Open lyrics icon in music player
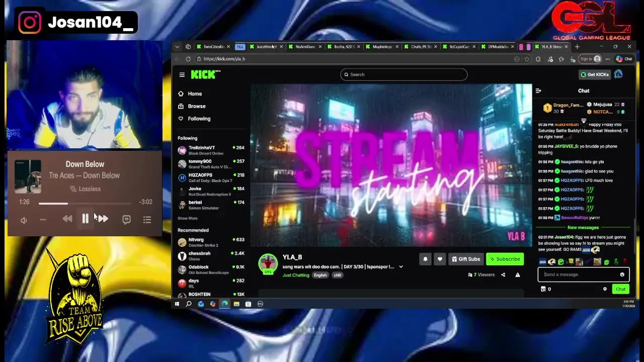The height and width of the screenshot is (362, 644). click(126, 220)
